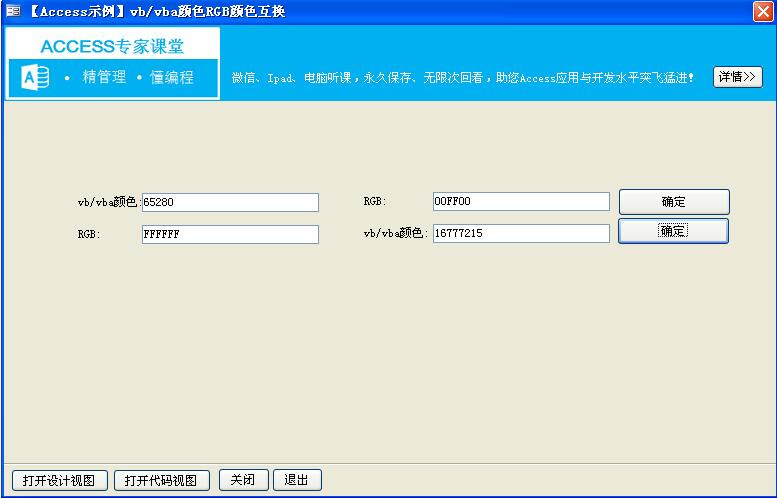
Task: Click the 退出 button
Action: pos(297,480)
